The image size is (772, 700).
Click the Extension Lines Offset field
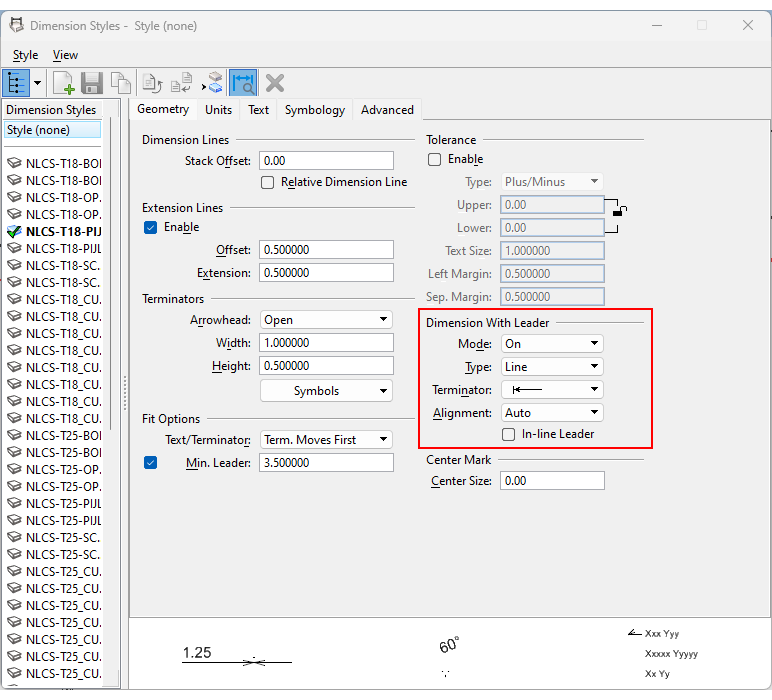(326, 250)
